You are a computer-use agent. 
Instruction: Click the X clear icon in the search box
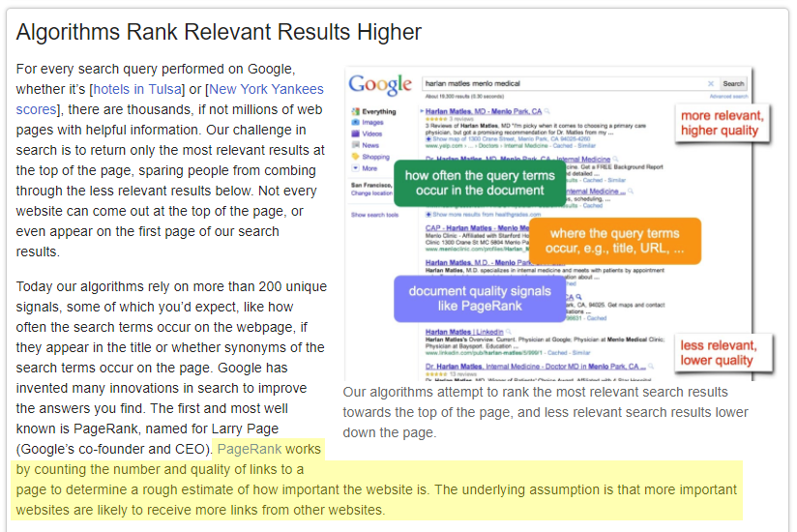click(x=711, y=84)
